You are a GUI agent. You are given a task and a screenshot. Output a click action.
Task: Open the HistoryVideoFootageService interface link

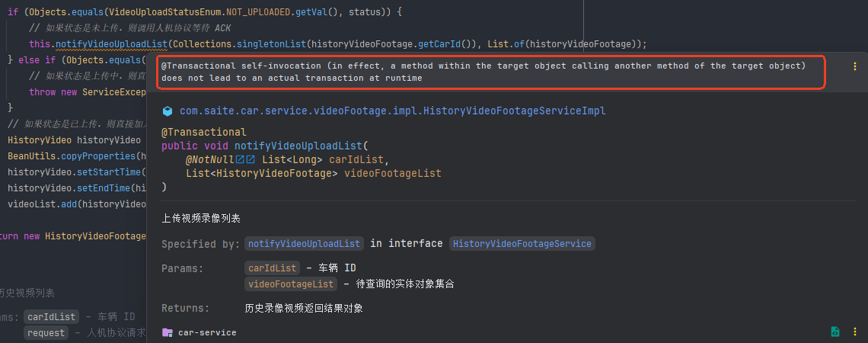tap(522, 244)
